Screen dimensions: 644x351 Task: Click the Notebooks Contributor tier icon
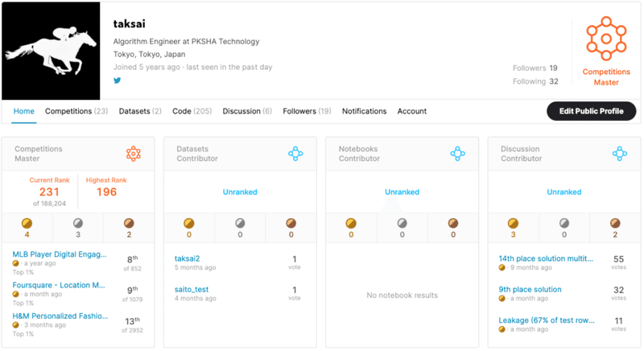(457, 154)
